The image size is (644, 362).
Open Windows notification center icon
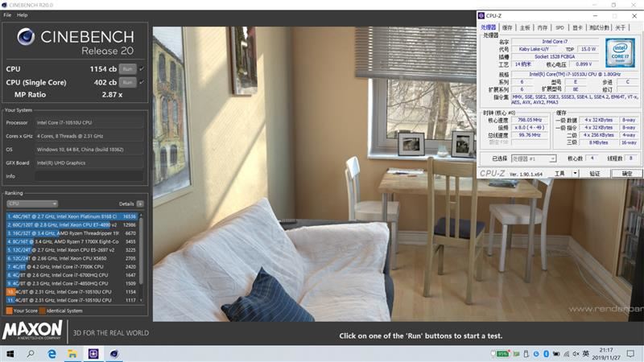tap(630, 354)
